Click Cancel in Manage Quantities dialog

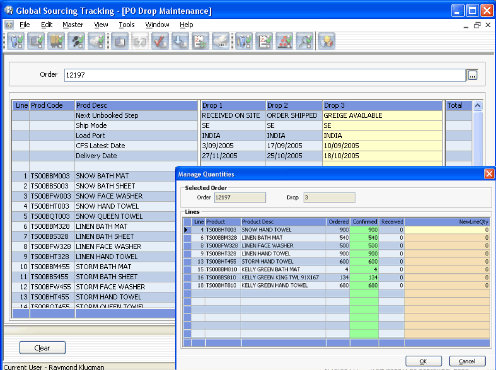(467, 361)
